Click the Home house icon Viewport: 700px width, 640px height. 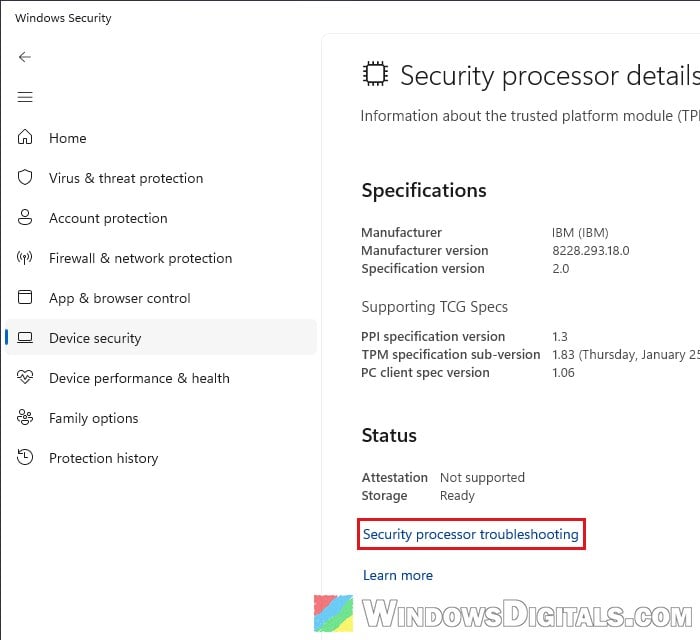click(x=25, y=137)
